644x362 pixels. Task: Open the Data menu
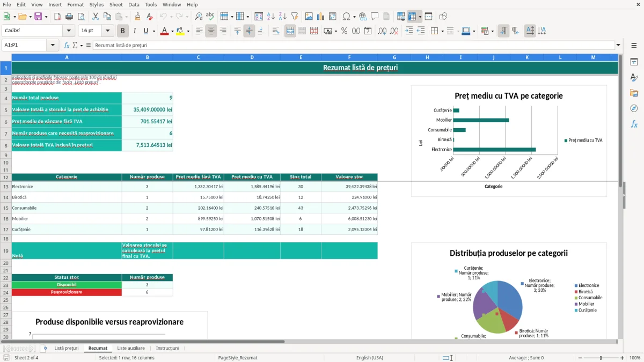[x=134, y=4]
